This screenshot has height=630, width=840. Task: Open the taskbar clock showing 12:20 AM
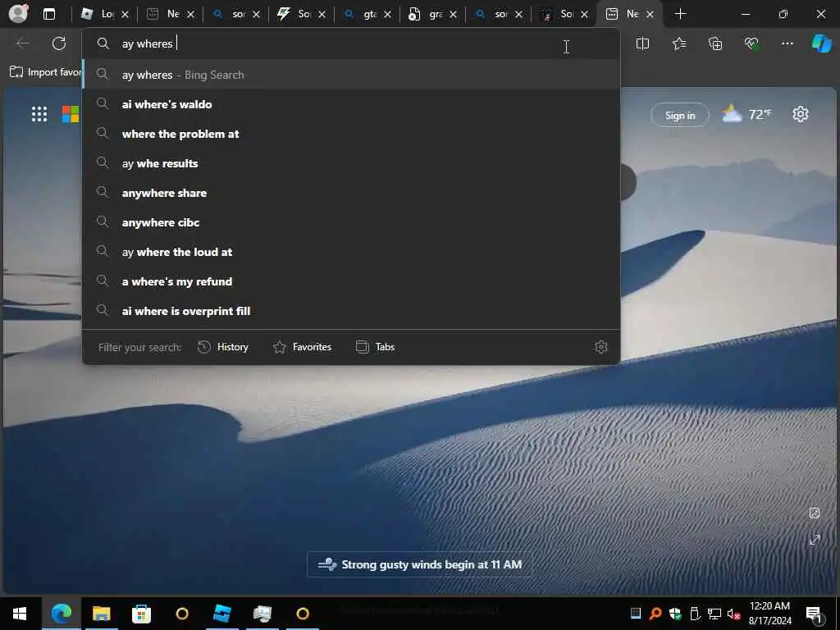769,614
